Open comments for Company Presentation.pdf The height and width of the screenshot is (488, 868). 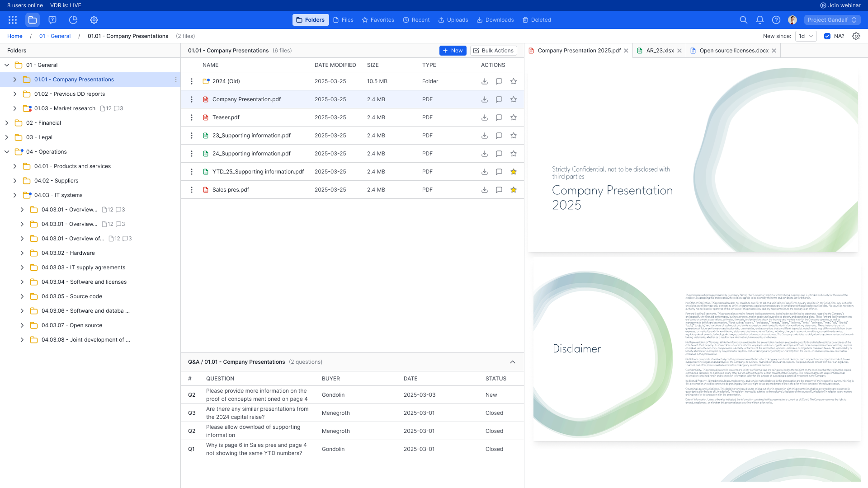(x=499, y=99)
